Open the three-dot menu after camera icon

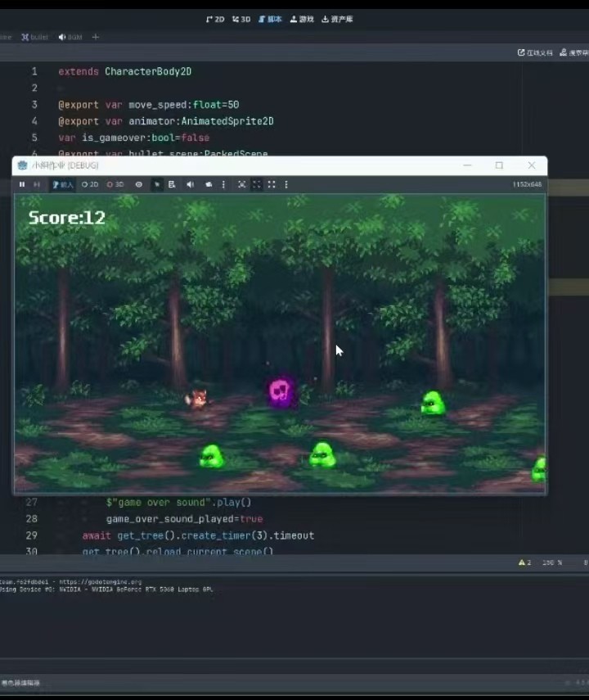pyautogui.click(x=223, y=185)
